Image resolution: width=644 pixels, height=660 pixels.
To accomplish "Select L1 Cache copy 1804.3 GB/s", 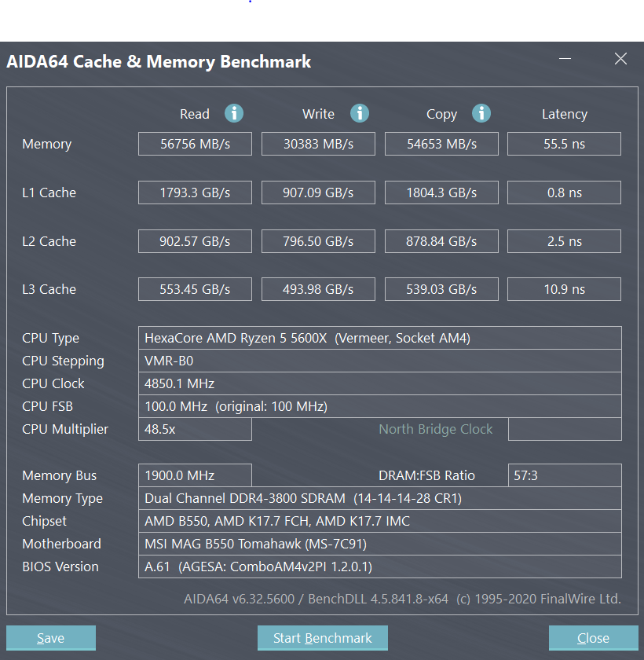I will 441,192.
